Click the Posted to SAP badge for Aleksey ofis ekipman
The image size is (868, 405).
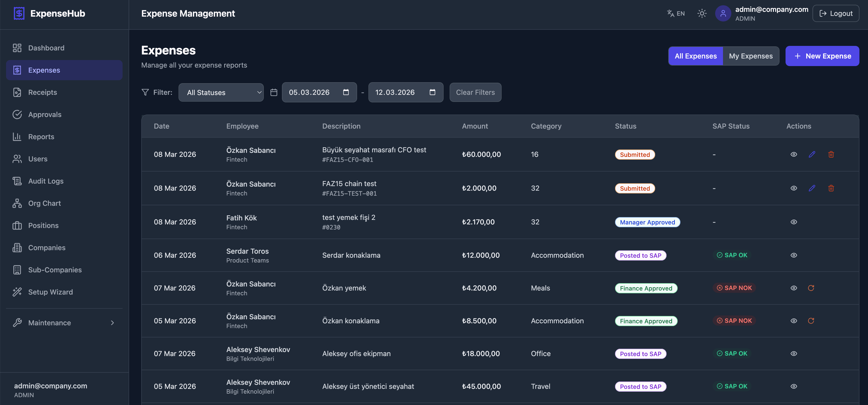click(640, 354)
